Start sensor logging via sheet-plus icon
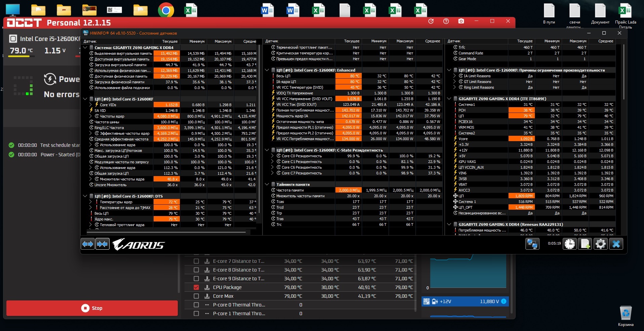644x331 pixels. [585, 244]
